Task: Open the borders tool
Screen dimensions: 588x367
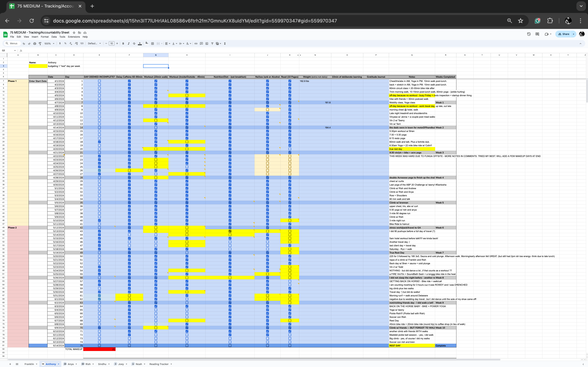Action: [152, 44]
